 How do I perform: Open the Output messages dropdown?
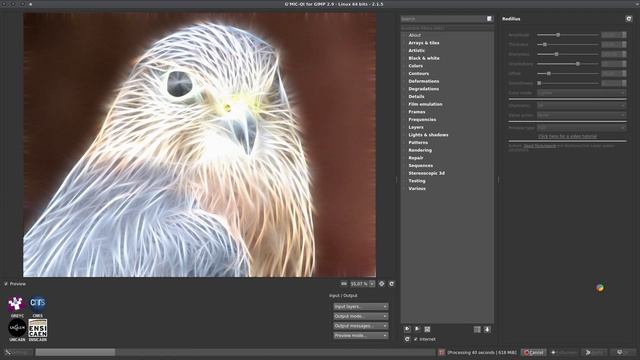(x=360, y=326)
